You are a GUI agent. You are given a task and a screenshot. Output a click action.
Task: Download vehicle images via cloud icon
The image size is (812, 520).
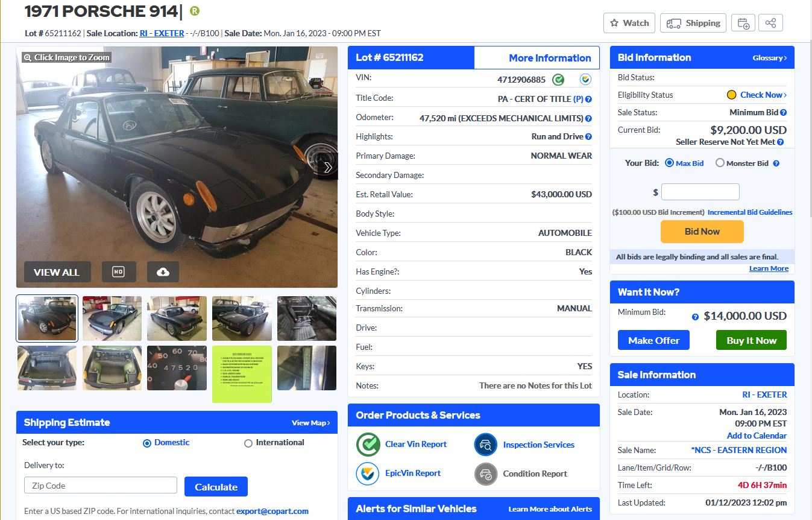[163, 272]
